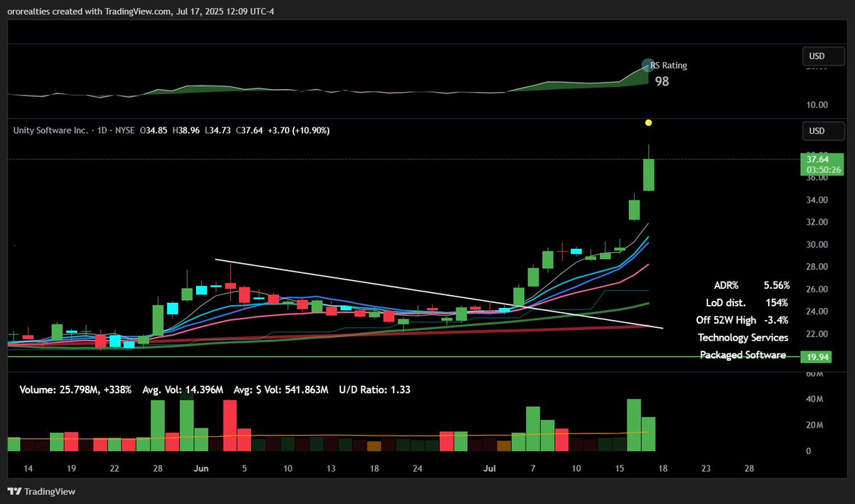Click the -3.4% off-high value

(776, 320)
